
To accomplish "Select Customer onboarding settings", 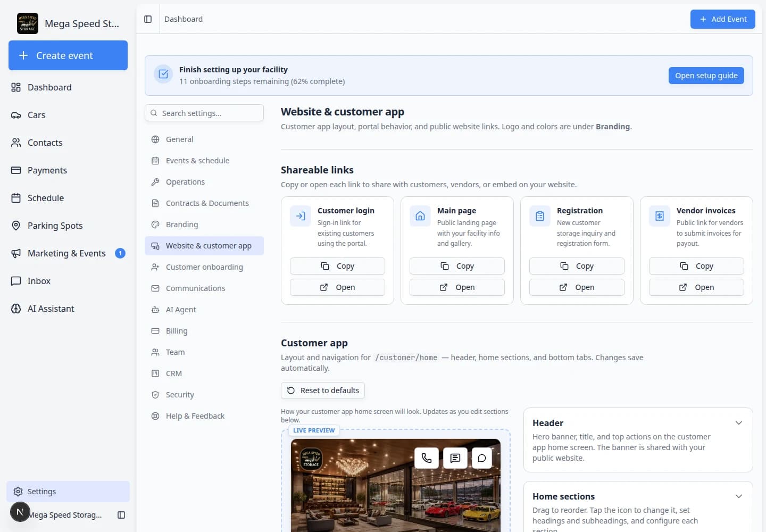I will [x=204, y=267].
